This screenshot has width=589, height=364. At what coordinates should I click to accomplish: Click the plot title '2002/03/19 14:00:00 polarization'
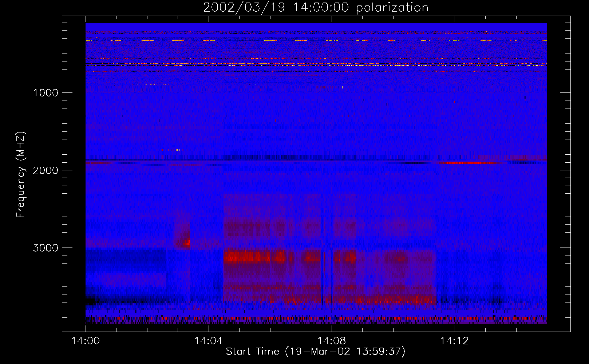coord(316,7)
